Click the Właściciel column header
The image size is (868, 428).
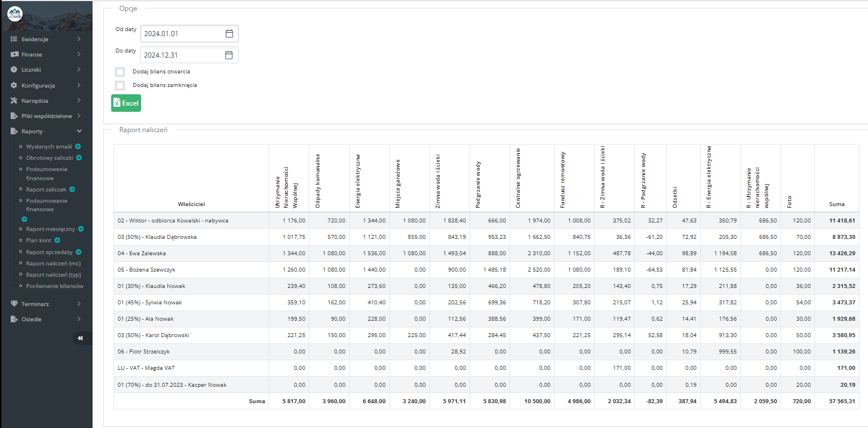coord(191,204)
